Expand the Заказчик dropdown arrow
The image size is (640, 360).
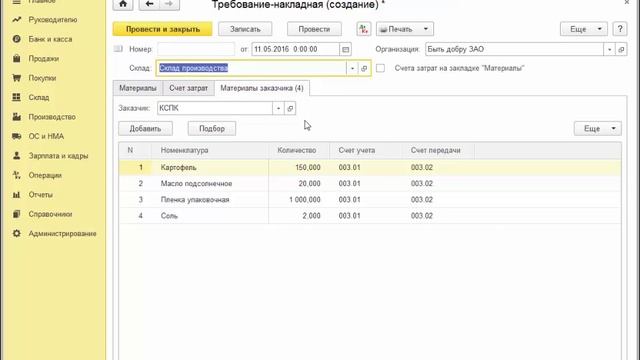[x=278, y=109]
